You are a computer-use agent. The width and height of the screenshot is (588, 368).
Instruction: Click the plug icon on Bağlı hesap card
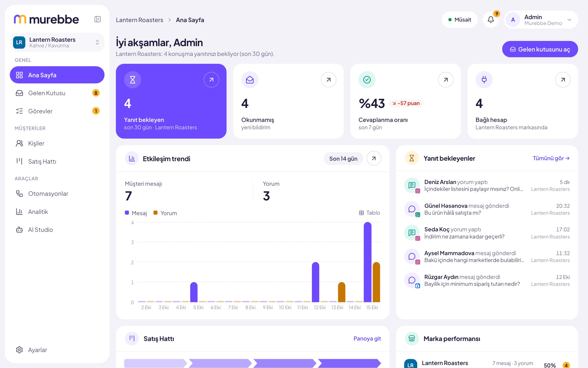(x=484, y=80)
